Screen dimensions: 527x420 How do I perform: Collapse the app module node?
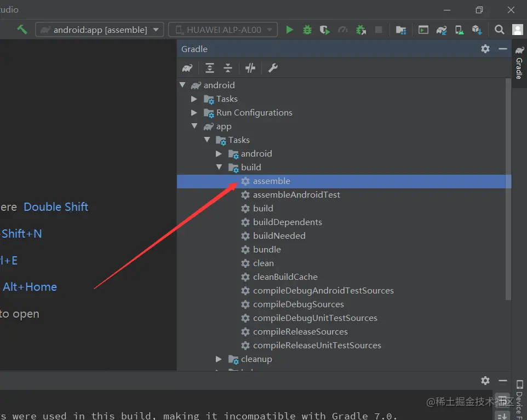pyautogui.click(x=194, y=126)
